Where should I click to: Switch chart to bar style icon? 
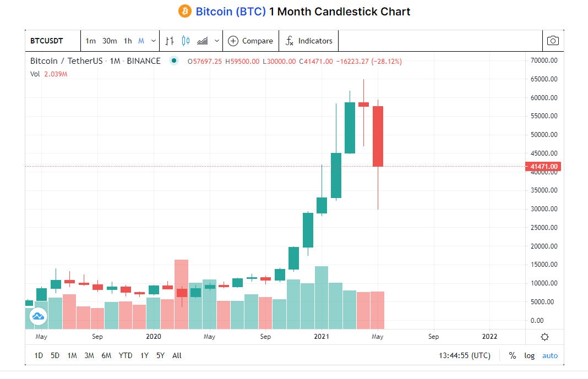coord(170,41)
